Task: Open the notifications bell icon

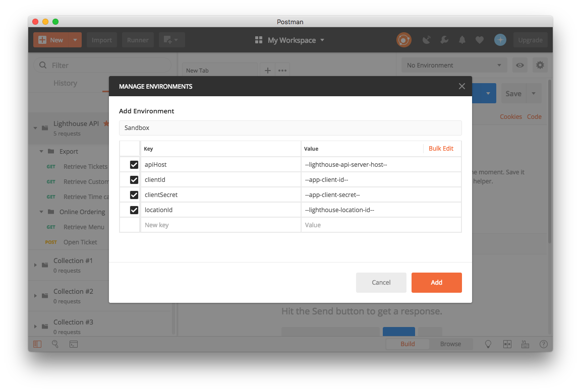Action: click(462, 40)
